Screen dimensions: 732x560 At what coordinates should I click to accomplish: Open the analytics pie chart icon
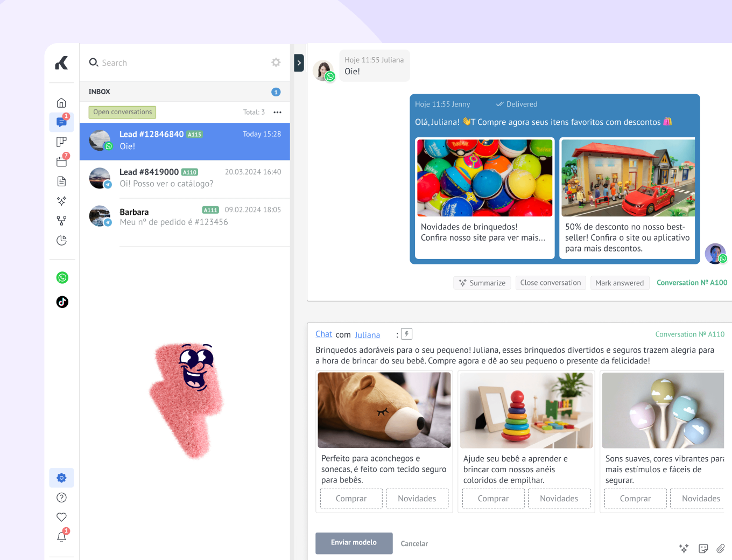(x=61, y=240)
